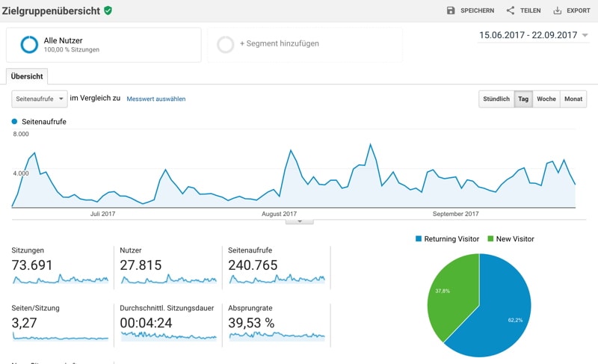
Task: Click the Export download icon
Action: pos(557,10)
